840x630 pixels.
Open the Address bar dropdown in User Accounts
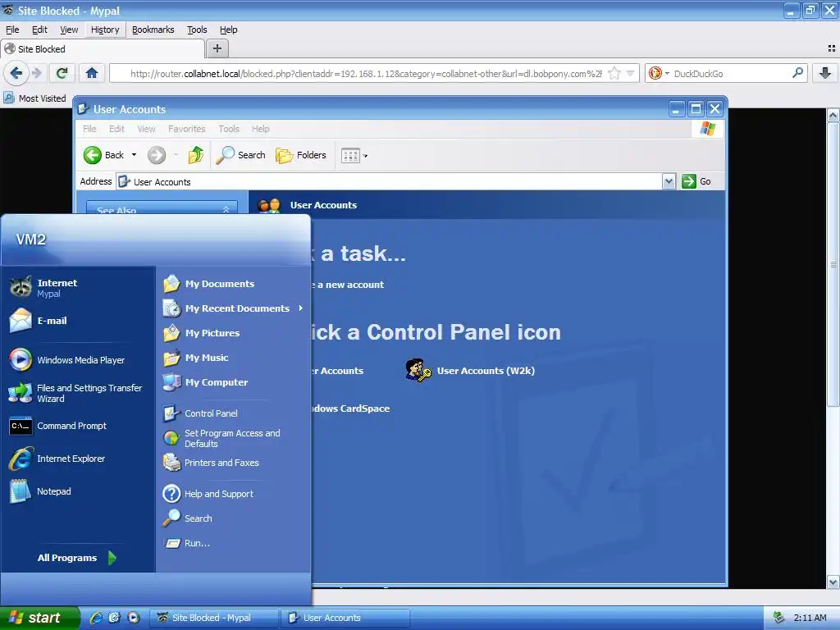[x=668, y=181]
